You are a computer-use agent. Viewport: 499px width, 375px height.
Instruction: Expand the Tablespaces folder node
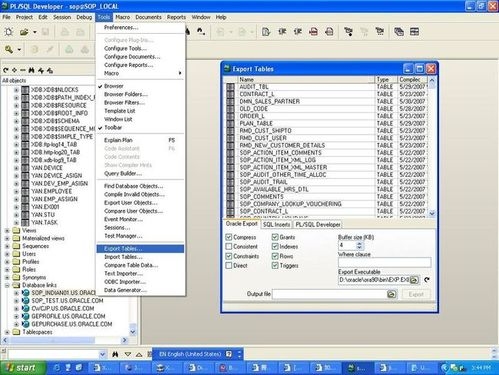click(x=7, y=332)
